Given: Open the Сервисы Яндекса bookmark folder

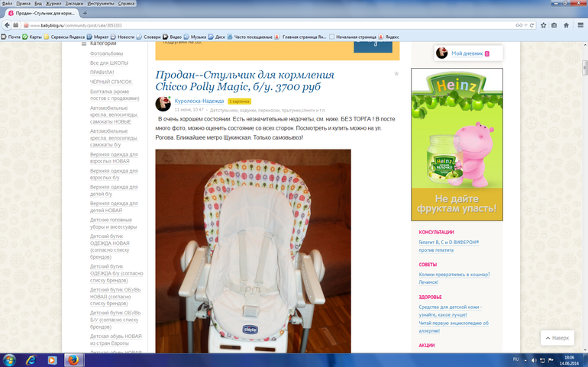Looking at the screenshot, I should click(64, 37).
